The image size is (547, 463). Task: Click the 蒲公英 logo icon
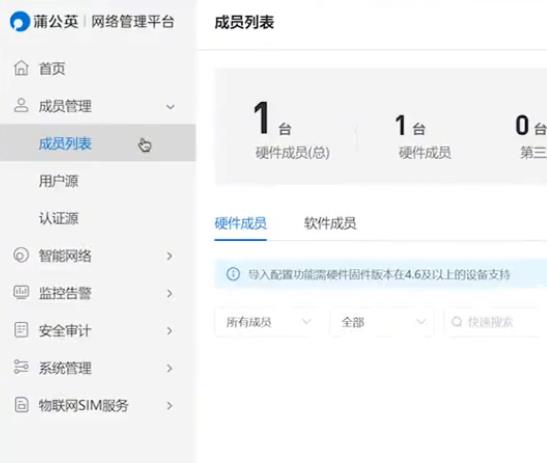pos(20,22)
